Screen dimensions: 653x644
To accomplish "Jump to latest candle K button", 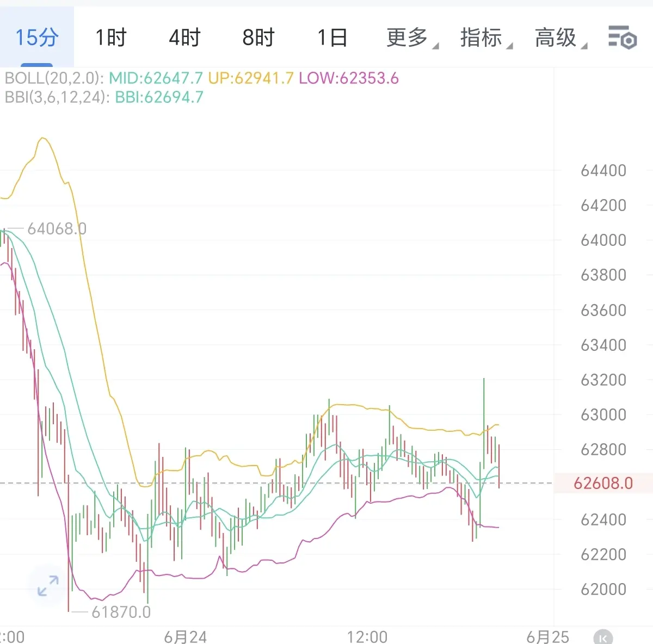I will coord(603,637).
